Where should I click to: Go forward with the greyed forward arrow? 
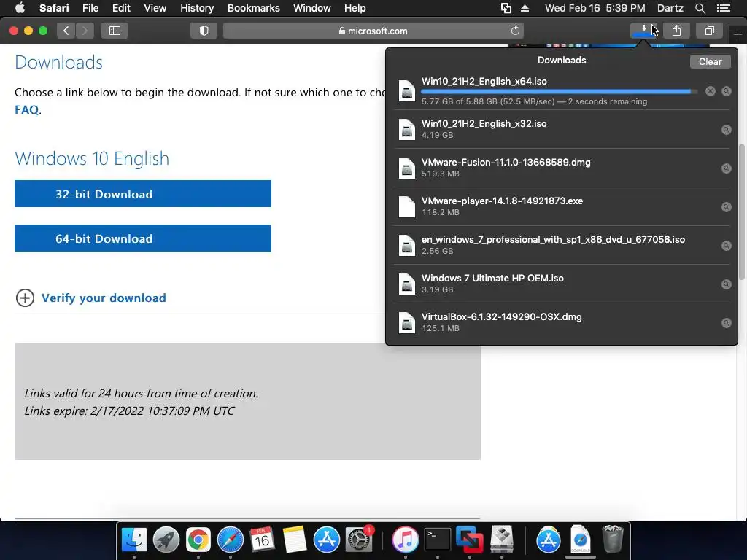(85, 31)
